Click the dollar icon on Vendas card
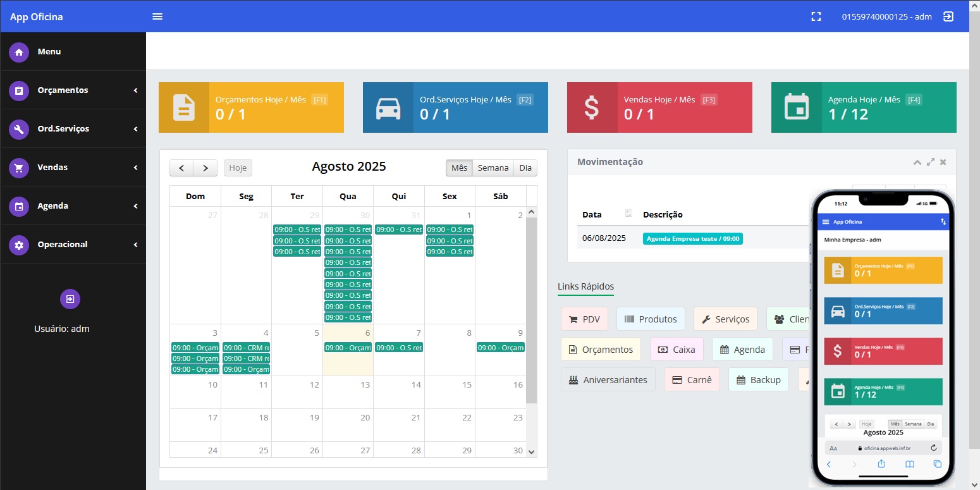980x490 pixels. coord(592,107)
